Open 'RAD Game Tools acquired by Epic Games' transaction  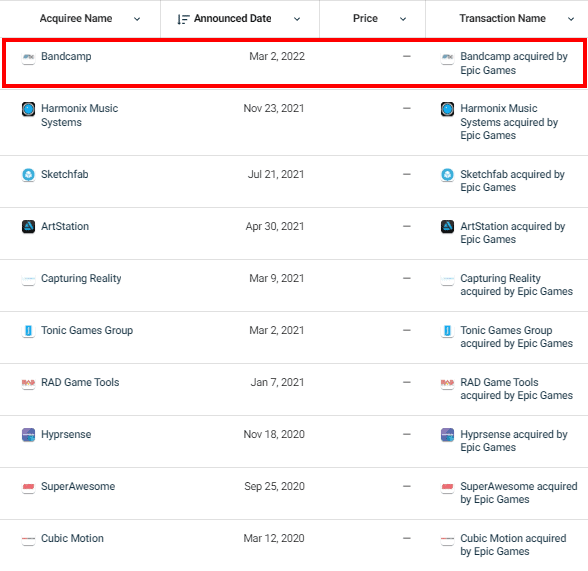(x=516, y=389)
